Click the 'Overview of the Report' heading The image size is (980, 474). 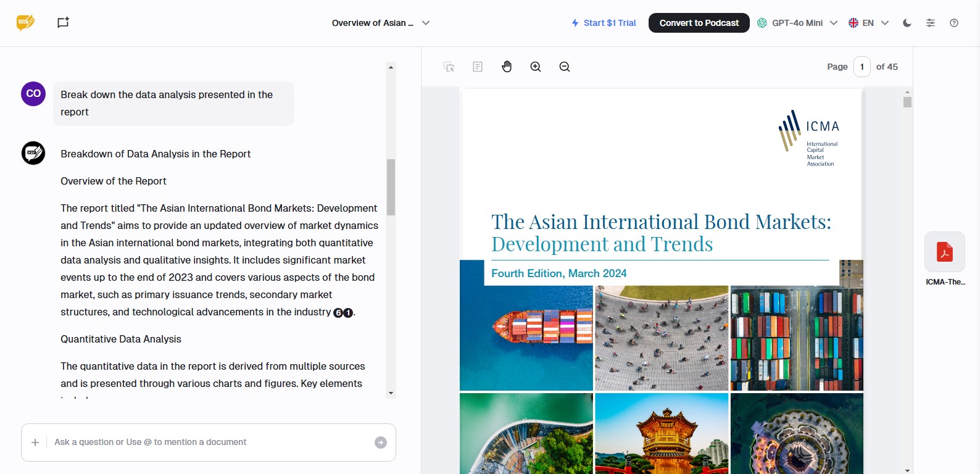[114, 181]
